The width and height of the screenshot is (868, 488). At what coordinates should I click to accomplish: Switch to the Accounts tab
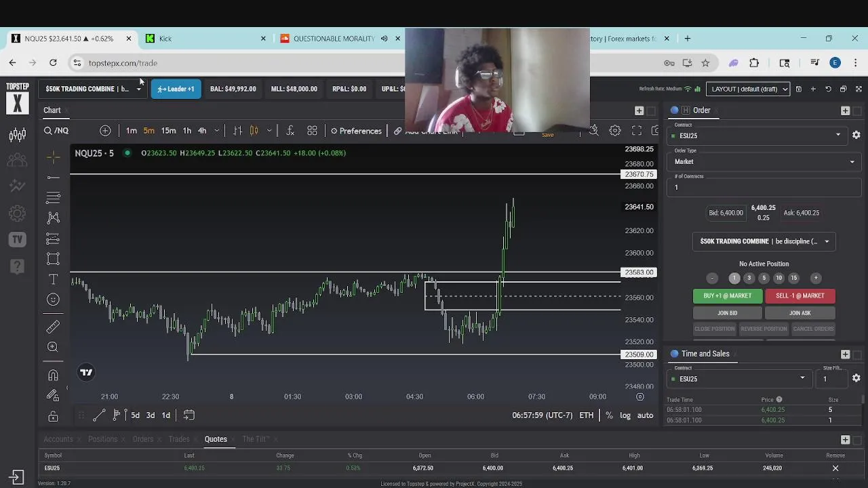tap(58, 439)
